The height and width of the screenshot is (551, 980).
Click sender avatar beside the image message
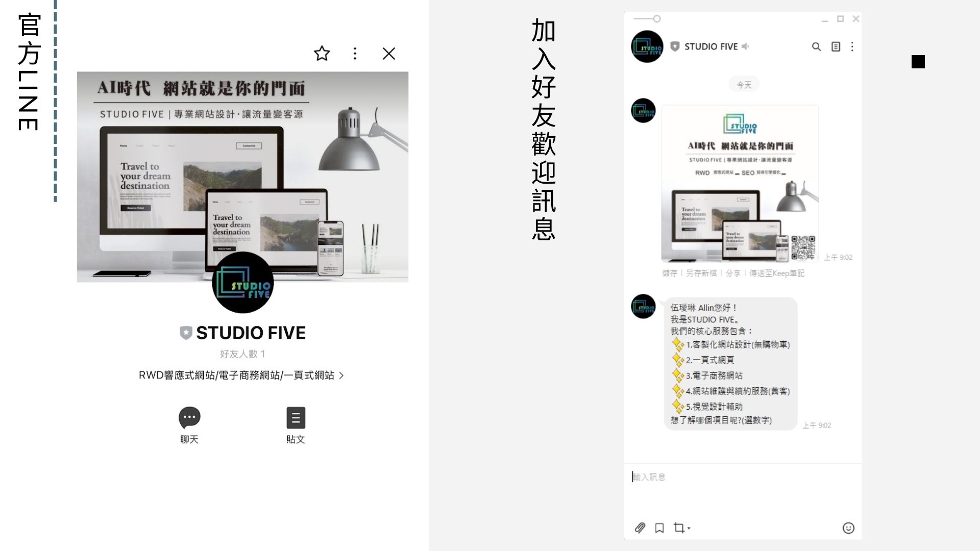643,111
